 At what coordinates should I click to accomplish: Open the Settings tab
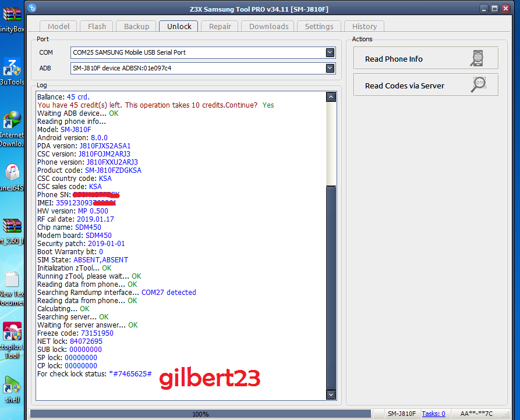pos(319,27)
